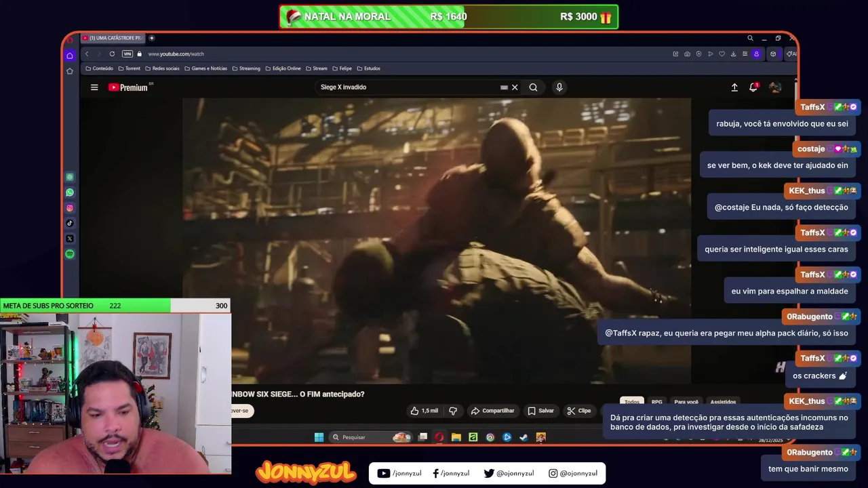
Task: Open the Edição Online bookmarks folder
Action: pyautogui.click(x=283, y=68)
